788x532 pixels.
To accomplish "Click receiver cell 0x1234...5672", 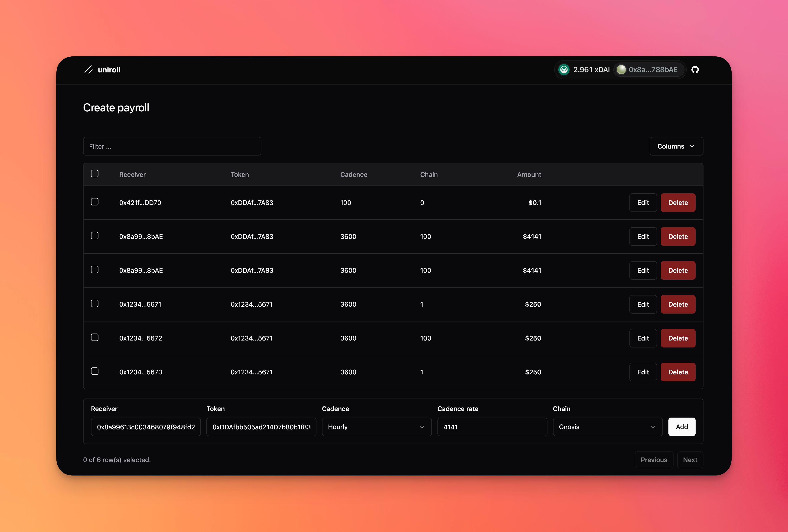I will pyautogui.click(x=140, y=338).
